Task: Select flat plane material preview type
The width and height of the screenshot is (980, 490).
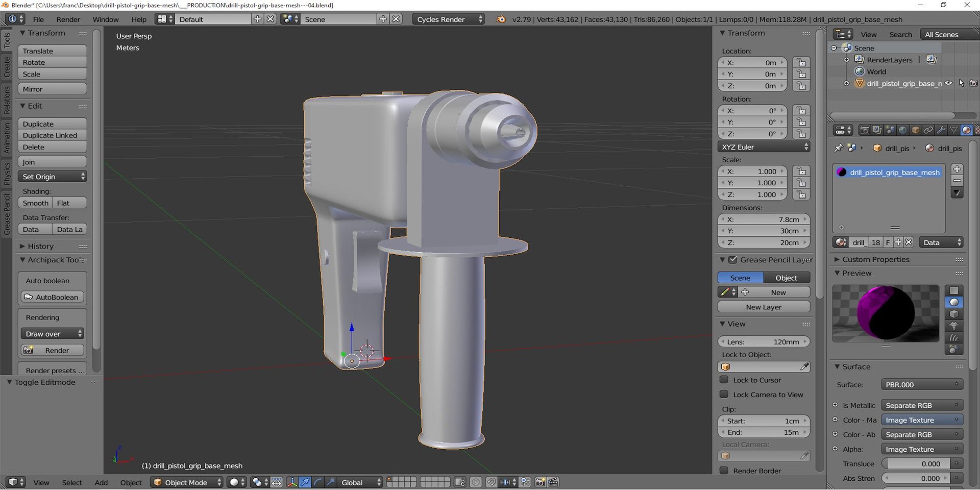Action: (953, 290)
